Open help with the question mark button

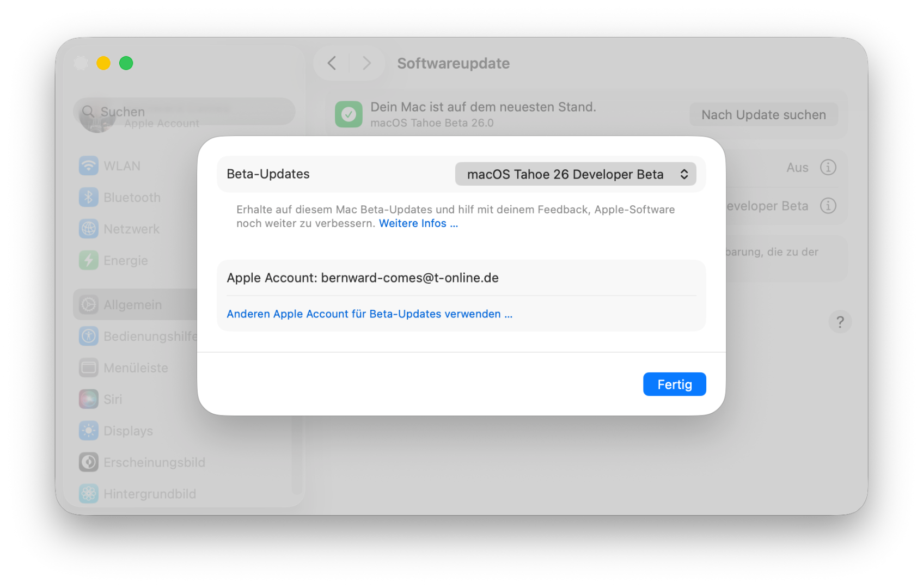click(x=840, y=322)
